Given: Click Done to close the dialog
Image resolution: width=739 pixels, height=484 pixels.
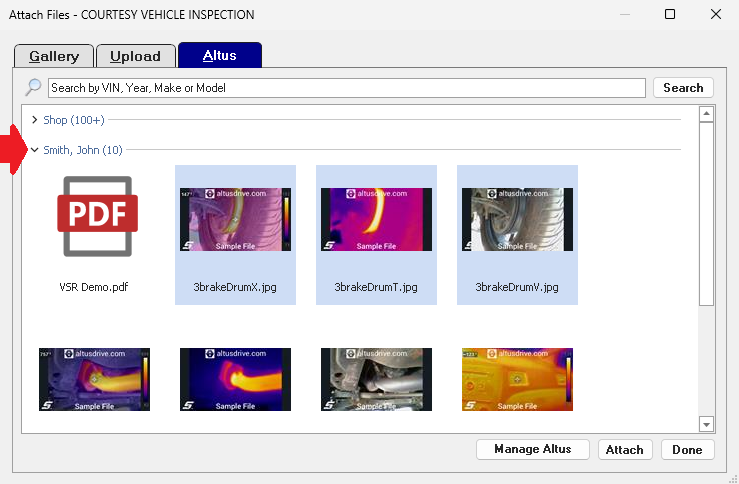Looking at the screenshot, I should 687,449.
